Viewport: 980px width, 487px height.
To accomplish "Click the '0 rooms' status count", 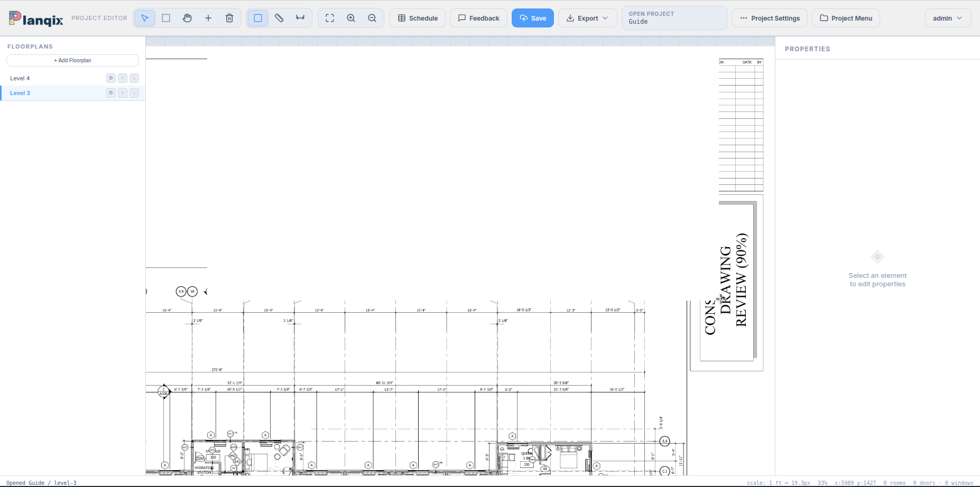I will [x=894, y=483].
